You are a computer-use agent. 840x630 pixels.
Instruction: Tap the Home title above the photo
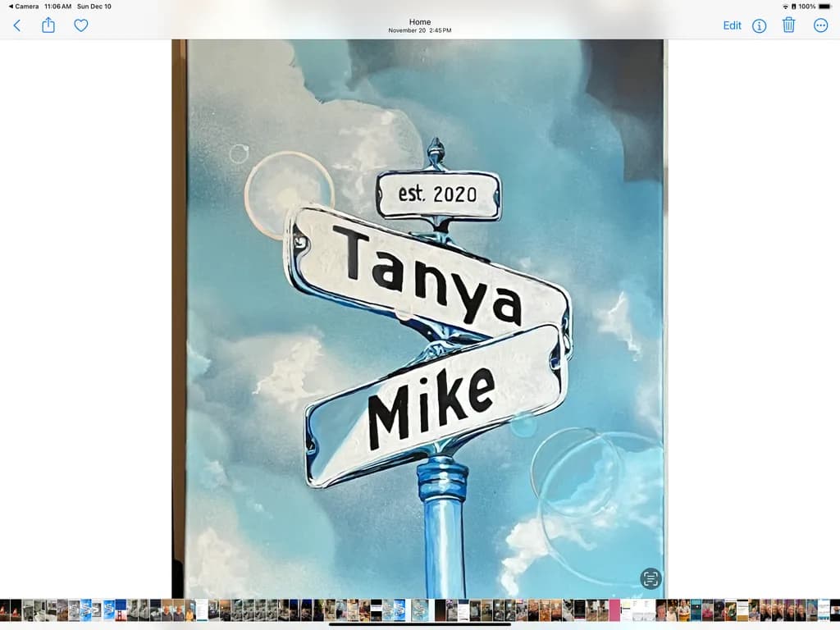click(x=420, y=22)
